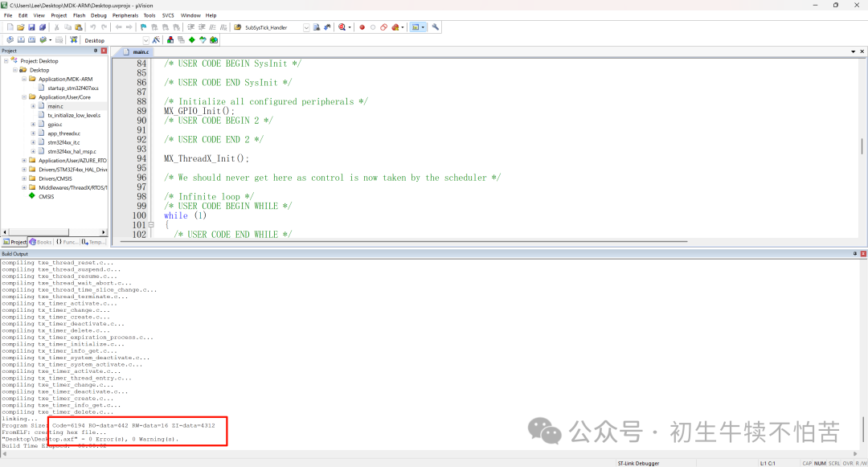Collapse the Application/User/Core folder
The height and width of the screenshot is (467, 868).
pyautogui.click(x=24, y=96)
